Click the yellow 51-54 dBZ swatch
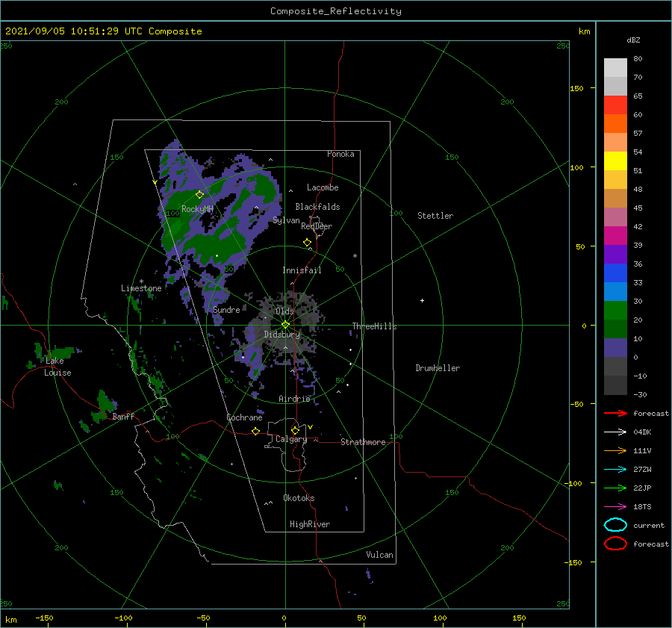672x628 pixels. (615, 161)
